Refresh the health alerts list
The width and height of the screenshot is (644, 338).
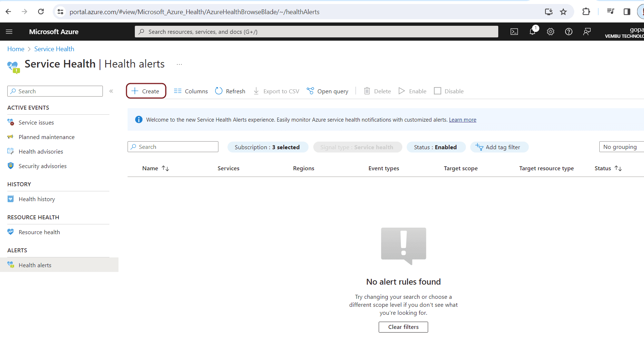click(x=230, y=91)
